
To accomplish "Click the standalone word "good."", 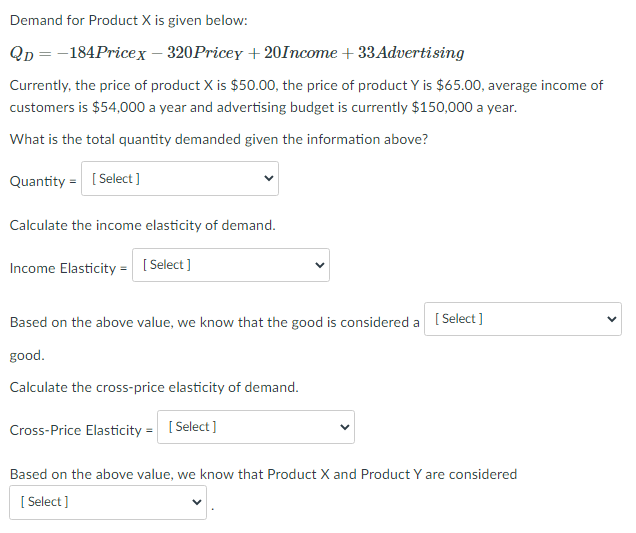I will [27, 355].
